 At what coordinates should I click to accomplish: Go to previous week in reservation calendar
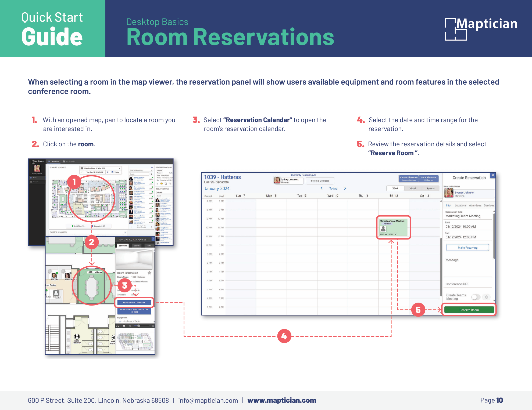322,188
